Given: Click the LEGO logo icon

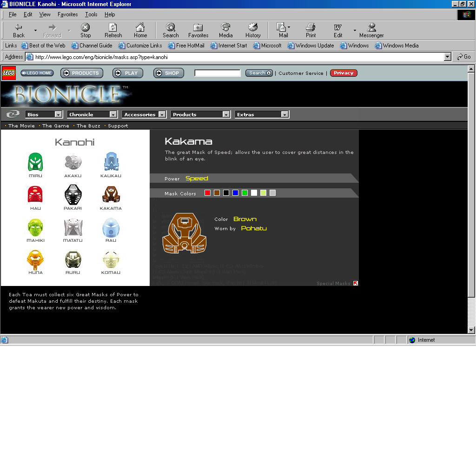Looking at the screenshot, I should pyautogui.click(x=9, y=73).
